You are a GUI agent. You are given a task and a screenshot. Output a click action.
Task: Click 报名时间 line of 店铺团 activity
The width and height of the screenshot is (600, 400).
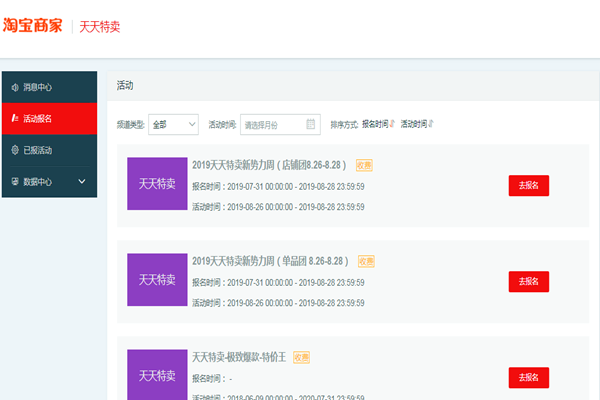coord(278,187)
